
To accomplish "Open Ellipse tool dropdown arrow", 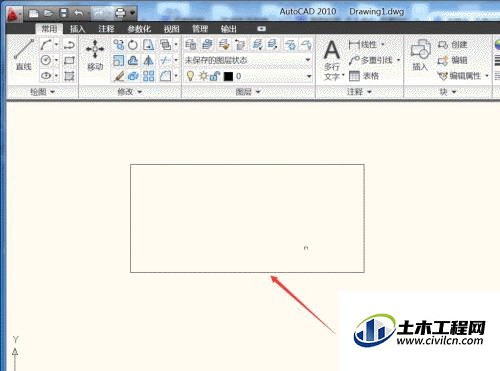I will tap(56, 76).
